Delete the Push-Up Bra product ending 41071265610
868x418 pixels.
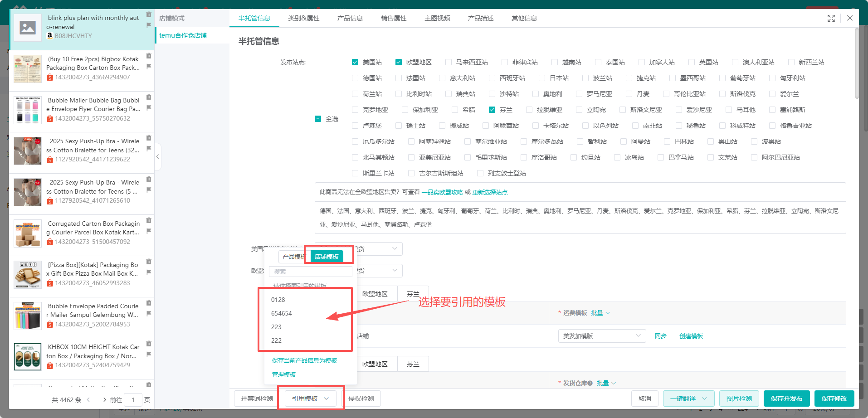tap(149, 179)
